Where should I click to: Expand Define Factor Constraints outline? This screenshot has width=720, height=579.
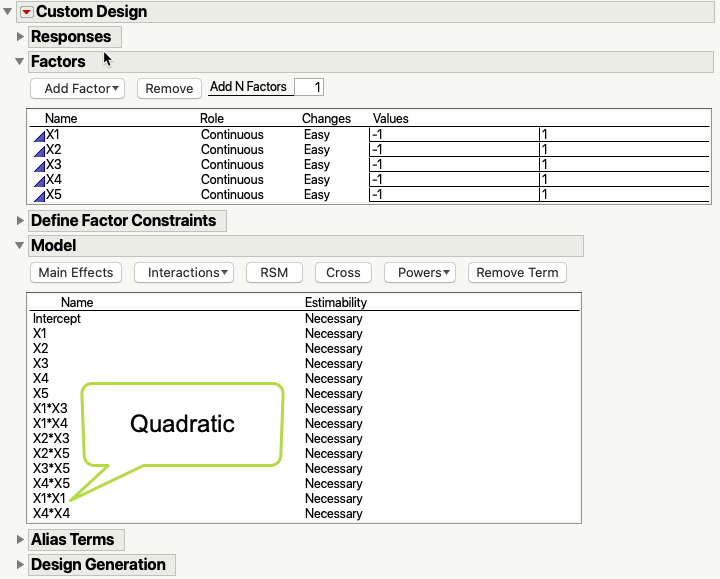click(20, 220)
